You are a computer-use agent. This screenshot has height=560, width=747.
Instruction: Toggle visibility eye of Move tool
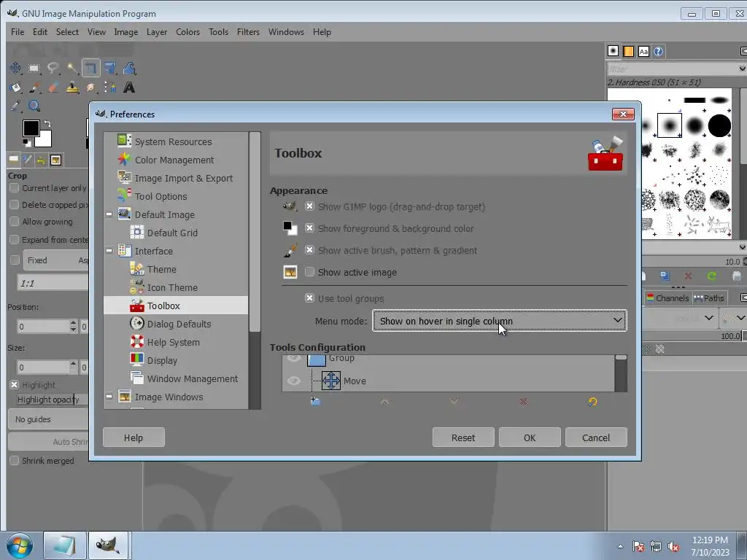click(293, 381)
